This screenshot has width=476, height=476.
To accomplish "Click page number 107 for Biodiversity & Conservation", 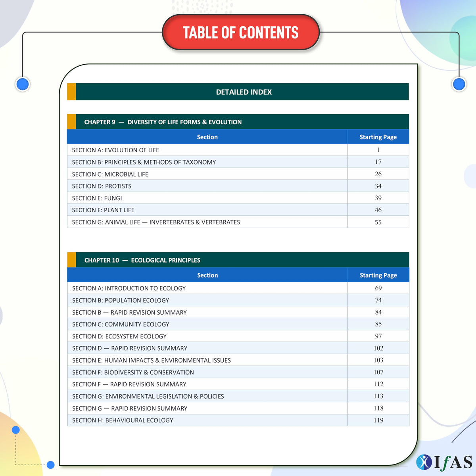I will point(378,372).
